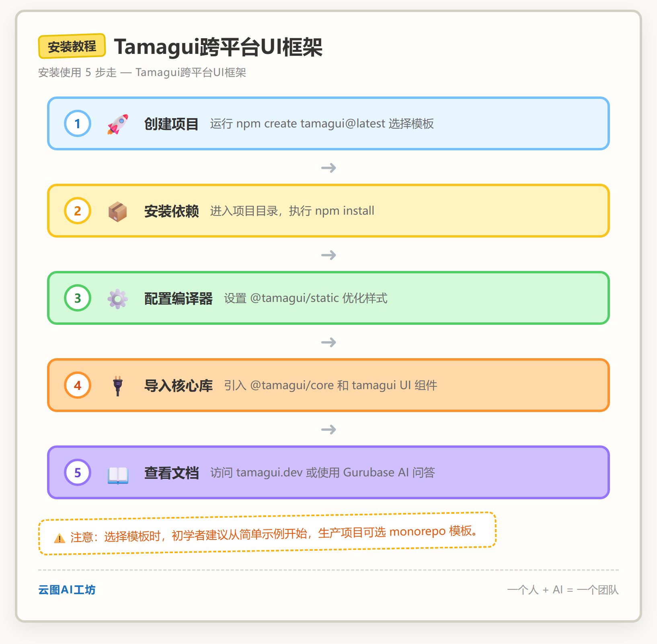The height and width of the screenshot is (644, 657).
Task: Click the warning triangle icon in the note
Action: pyautogui.click(x=60, y=538)
